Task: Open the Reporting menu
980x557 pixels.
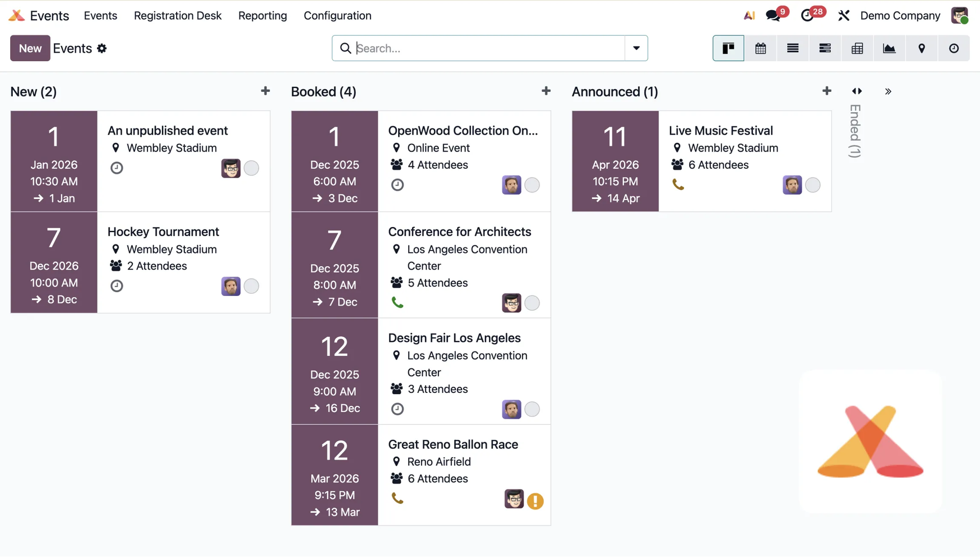Action: click(x=262, y=16)
